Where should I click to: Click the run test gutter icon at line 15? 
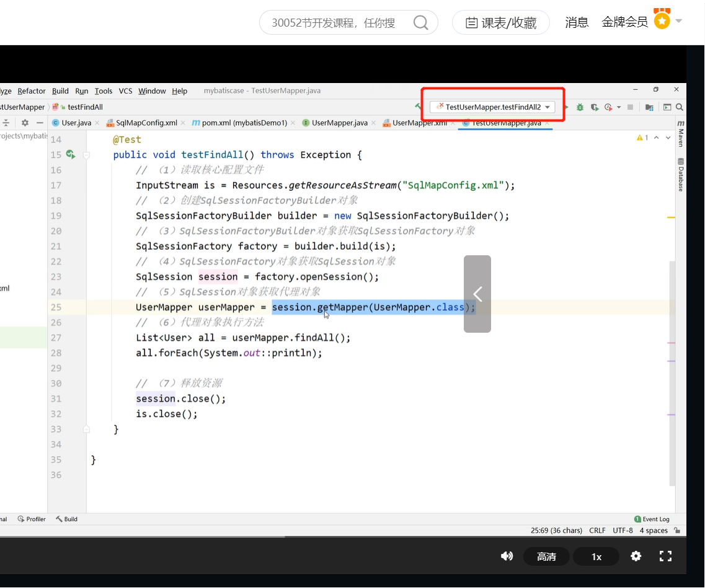pos(71,154)
